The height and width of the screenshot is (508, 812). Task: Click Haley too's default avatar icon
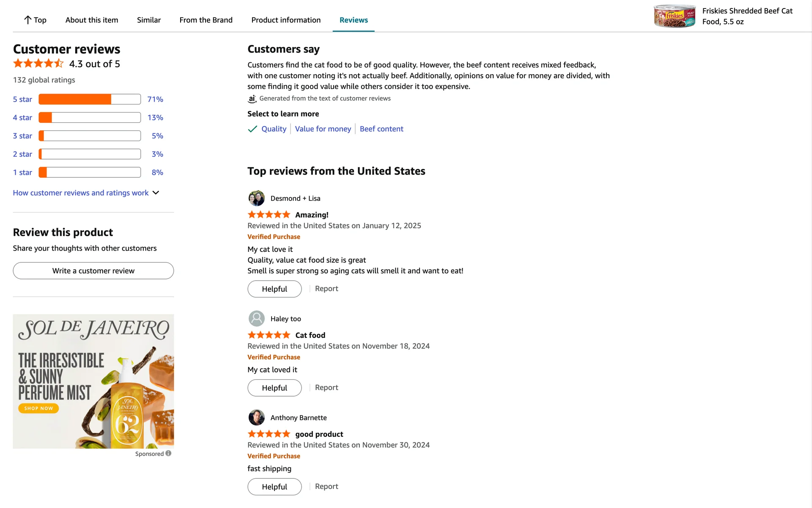tap(256, 318)
